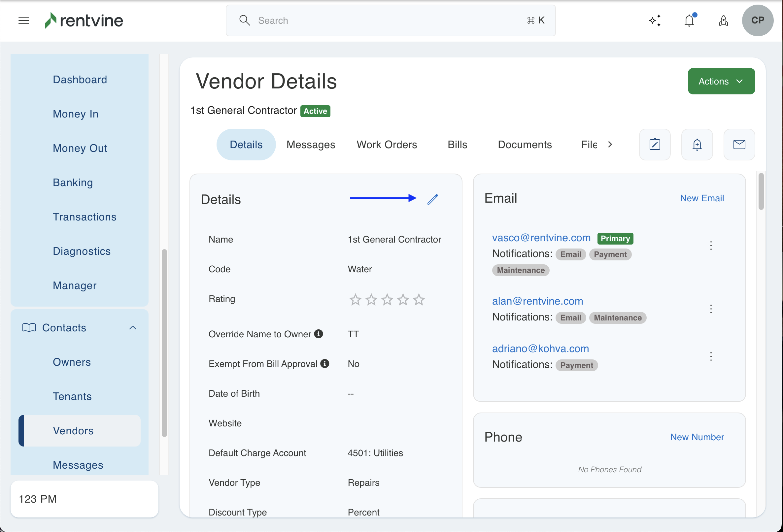This screenshot has width=783, height=532.
Task: Switch to the Work Orders tab
Action: (x=387, y=145)
